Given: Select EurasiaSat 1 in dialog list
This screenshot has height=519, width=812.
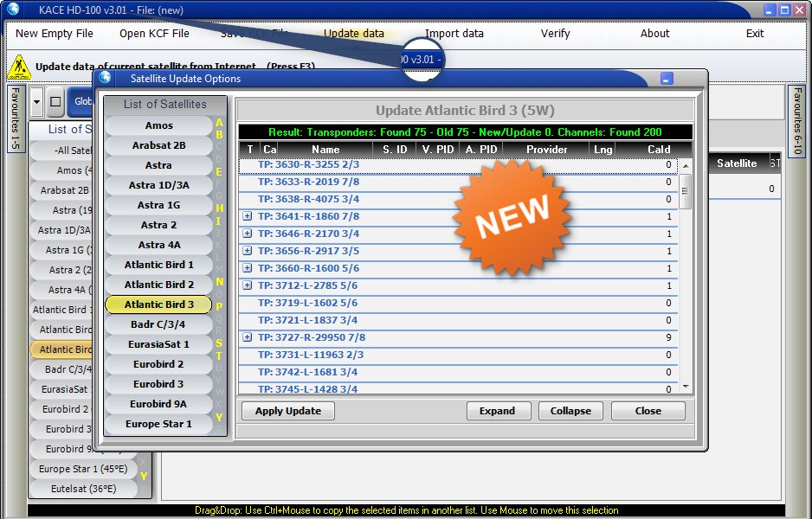Looking at the screenshot, I should (159, 344).
